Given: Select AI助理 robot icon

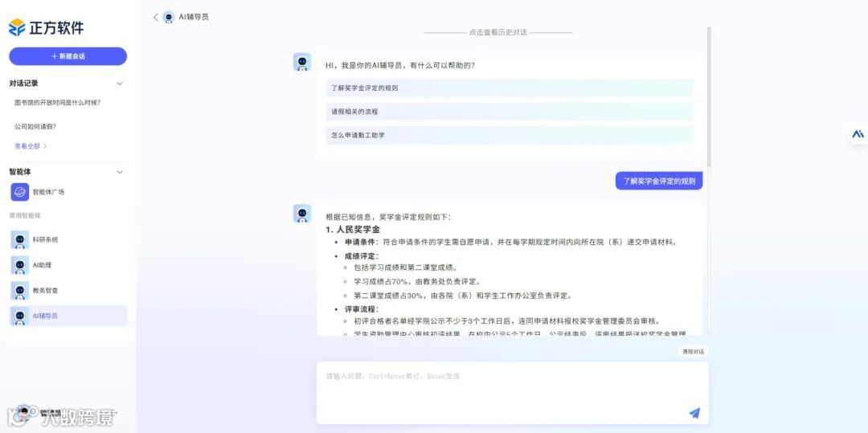Looking at the screenshot, I should point(20,265).
